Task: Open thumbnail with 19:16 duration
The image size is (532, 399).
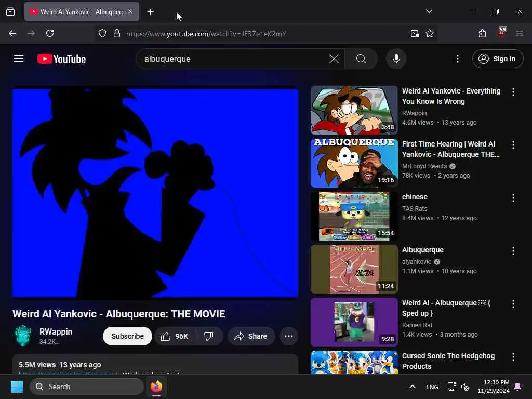Action: tap(354, 163)
